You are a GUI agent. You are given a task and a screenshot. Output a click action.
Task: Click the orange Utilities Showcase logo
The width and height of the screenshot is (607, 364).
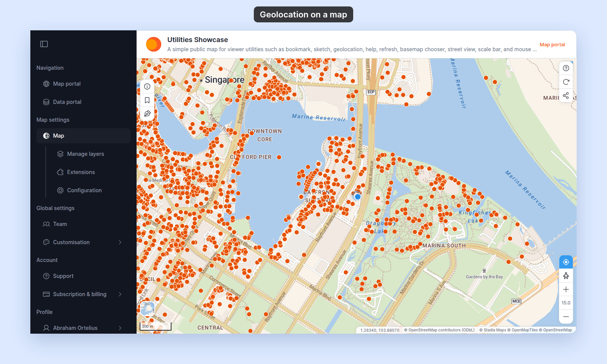[154, 44]
